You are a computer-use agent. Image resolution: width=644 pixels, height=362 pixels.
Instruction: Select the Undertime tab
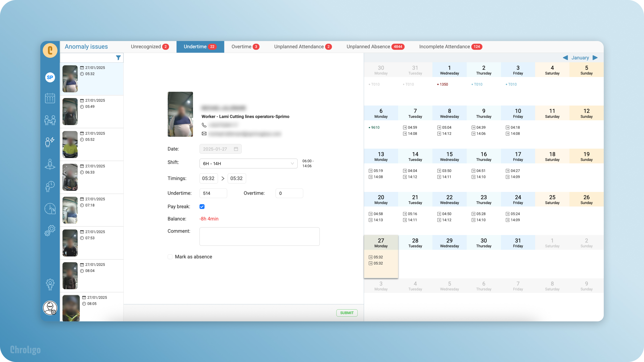[x=200, y=47]
